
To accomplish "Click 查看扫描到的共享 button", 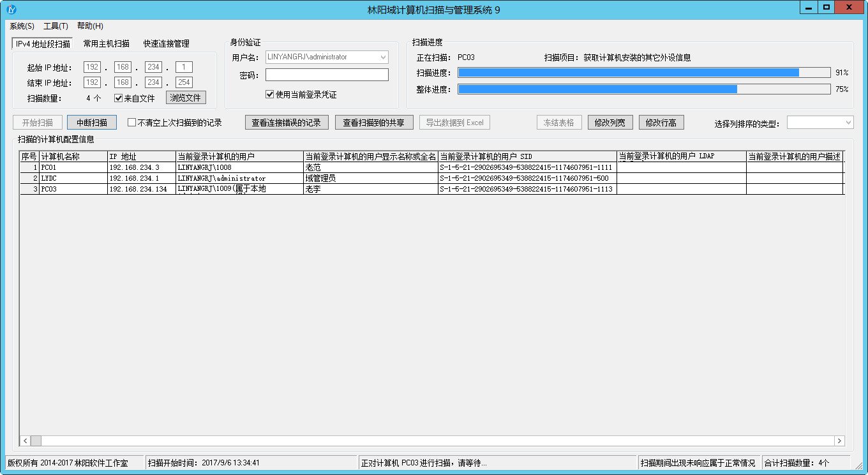I will coord(374,123).
